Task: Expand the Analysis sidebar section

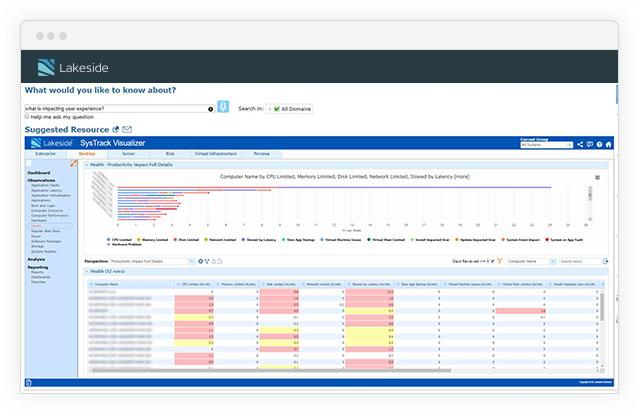Action: [x=36, y=259]
